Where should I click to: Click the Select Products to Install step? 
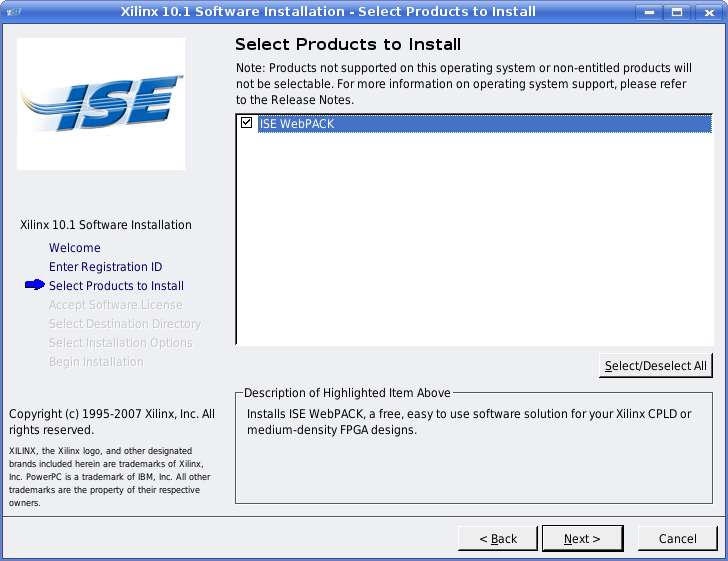click(x=116, y=286)
